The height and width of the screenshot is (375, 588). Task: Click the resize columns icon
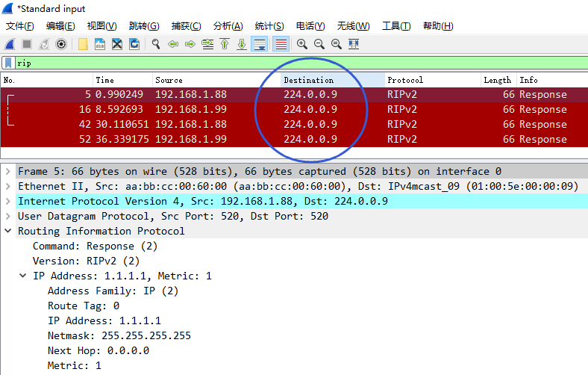(x=354, y=44)
